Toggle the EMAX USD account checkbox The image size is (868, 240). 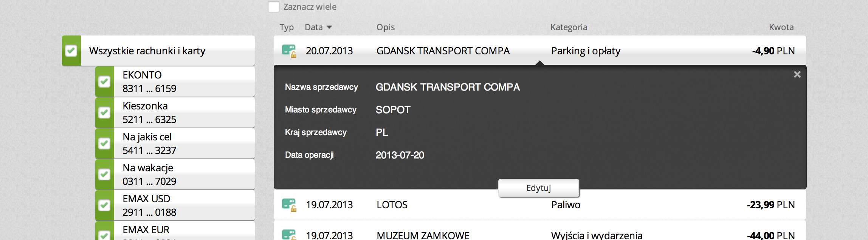tap(104, 205)
